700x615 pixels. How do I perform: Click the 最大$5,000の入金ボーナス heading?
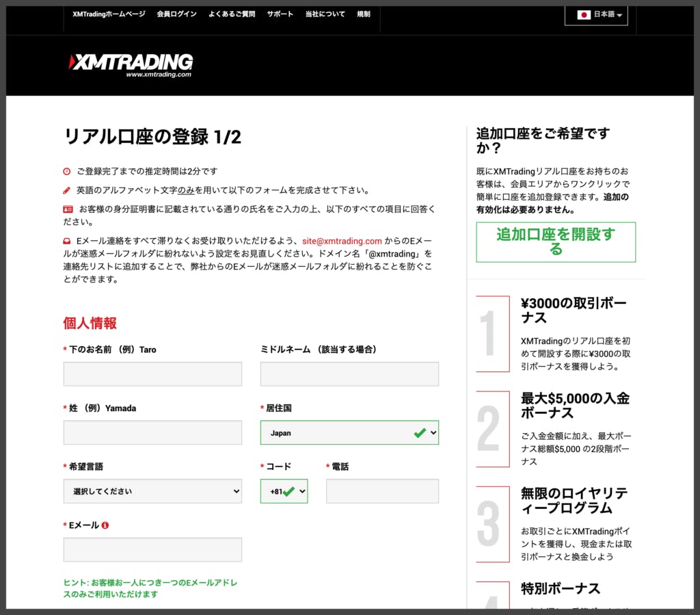pos(576,406)
